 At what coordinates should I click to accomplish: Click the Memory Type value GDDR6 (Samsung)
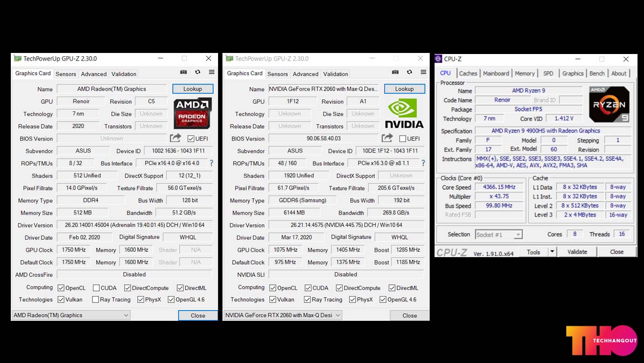(x=303, y=200)
